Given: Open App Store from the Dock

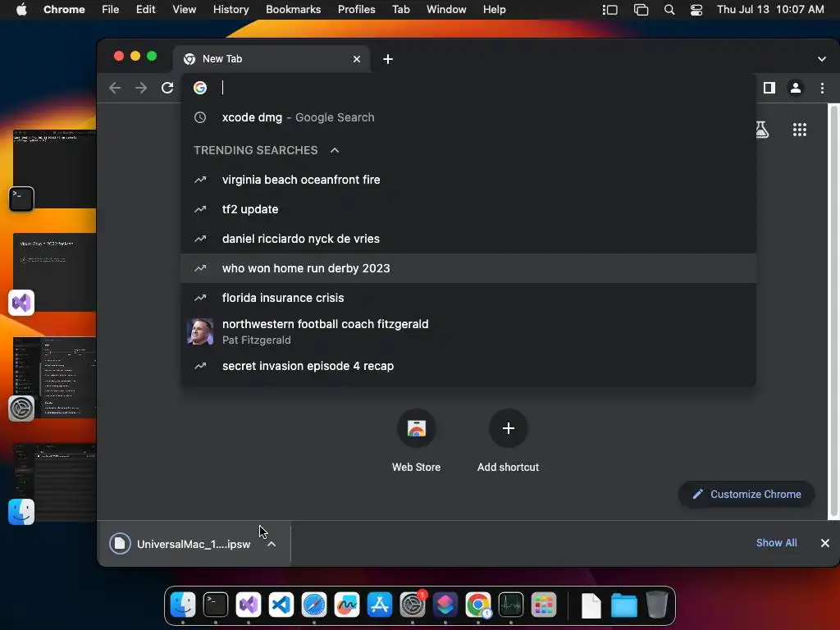Looking at the screenshot, I should [379, 605].
